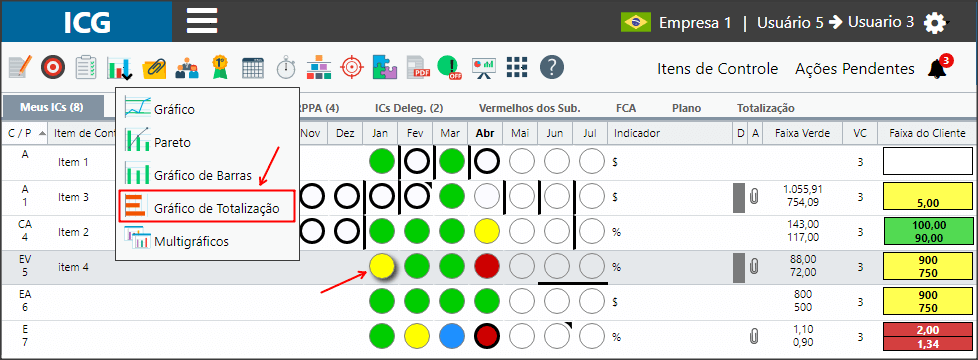Open the help question mark icon
Viewport: 978px width, 360px height.
click(552, 67)
